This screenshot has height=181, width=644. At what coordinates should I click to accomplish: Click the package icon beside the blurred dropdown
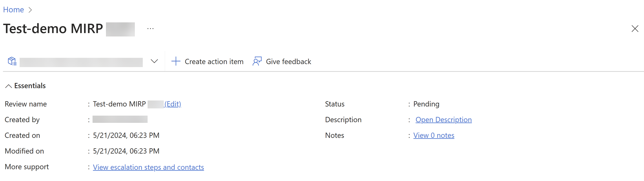tap(12, 61)
